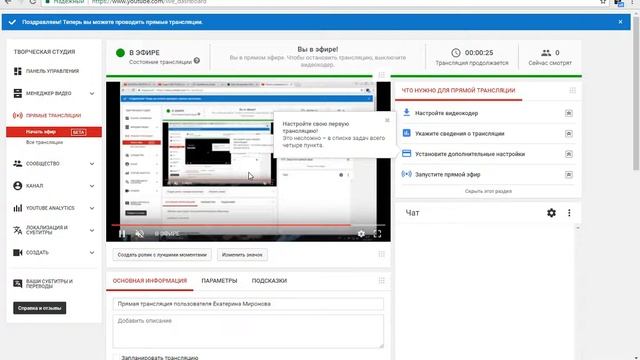Viewport: 640px width, 360px height.
Task: Open chat settings gear icon
Action: click(551, 213)
